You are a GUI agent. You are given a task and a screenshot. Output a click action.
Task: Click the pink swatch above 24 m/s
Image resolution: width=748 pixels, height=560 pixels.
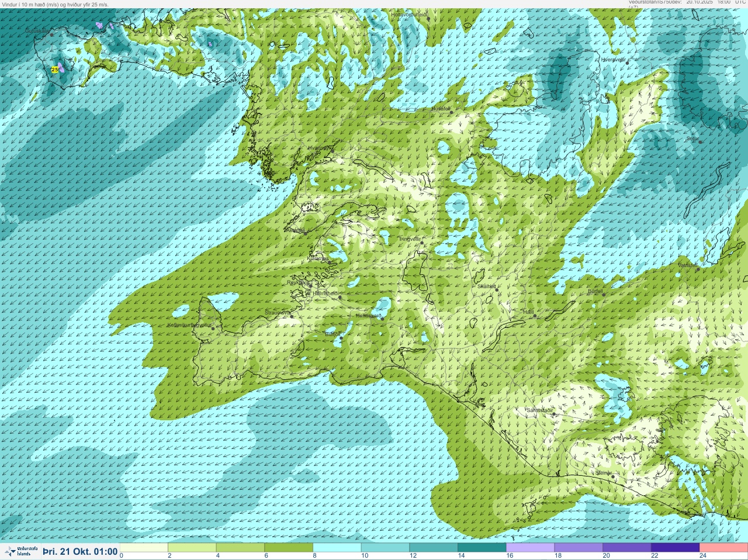[723, 548]
